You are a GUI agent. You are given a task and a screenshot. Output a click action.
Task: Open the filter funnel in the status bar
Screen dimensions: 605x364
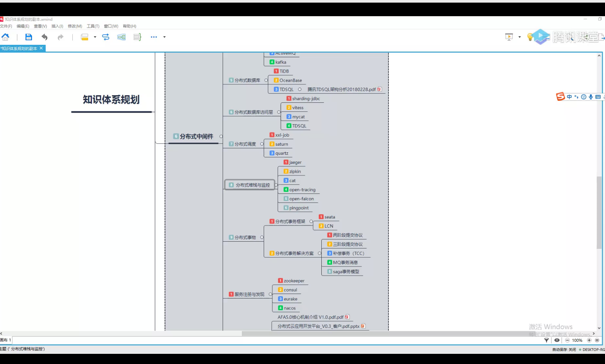click(546, 340)
